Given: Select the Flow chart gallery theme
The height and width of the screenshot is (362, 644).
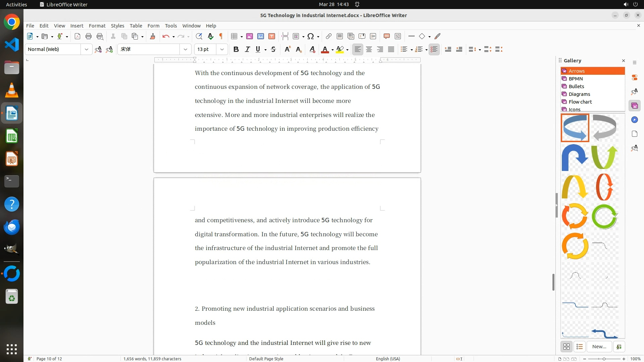Looking at the screenshot, I should pos(580,102).
